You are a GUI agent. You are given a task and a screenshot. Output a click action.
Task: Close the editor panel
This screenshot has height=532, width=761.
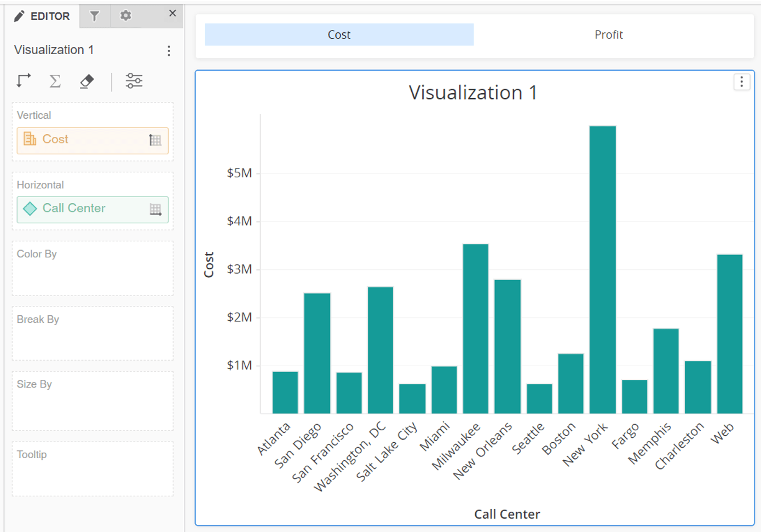pyautogui.click(x=172, y=13)
